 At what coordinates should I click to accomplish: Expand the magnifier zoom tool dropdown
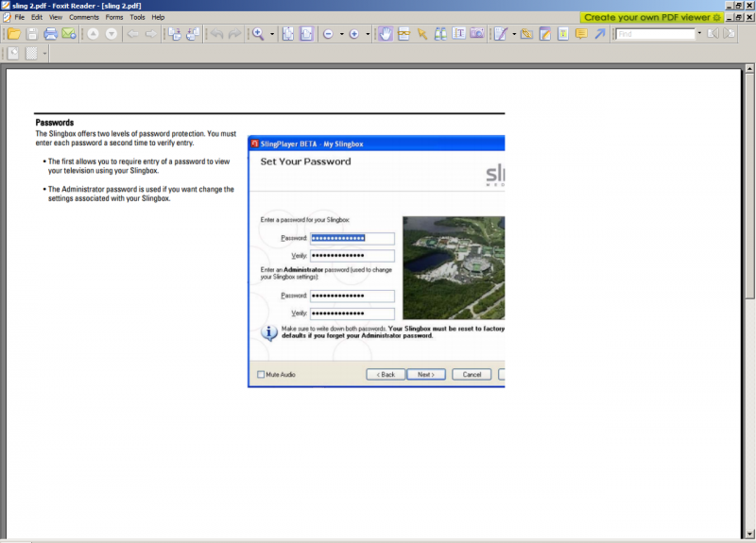click(x=272, y=34)
